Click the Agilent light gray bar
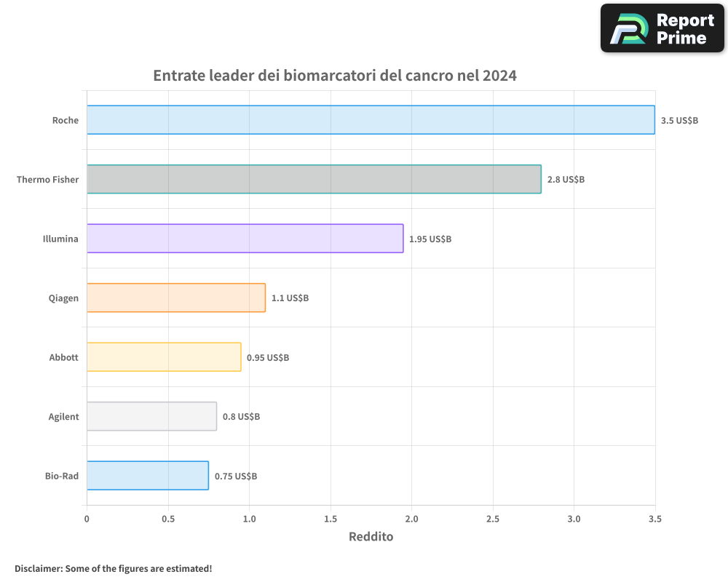The width and height of the screenshot is (728, 582). point(151,416)
